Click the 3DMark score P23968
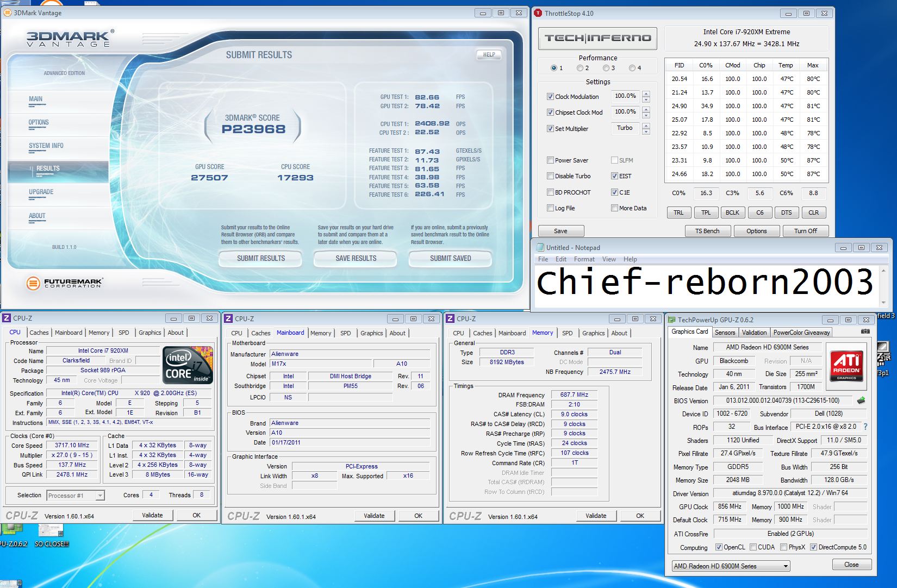This screenshot has width=897, height=588. click(253, 129)
